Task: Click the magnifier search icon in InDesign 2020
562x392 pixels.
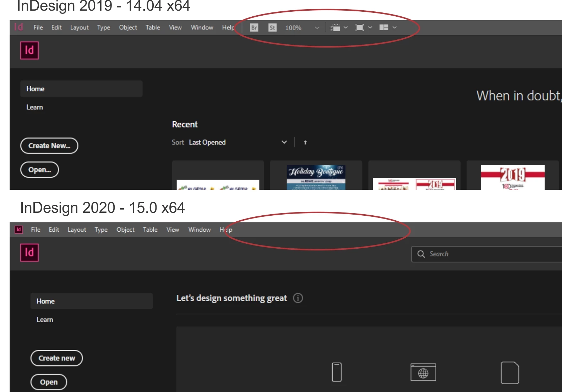Action: coord(421,254)
